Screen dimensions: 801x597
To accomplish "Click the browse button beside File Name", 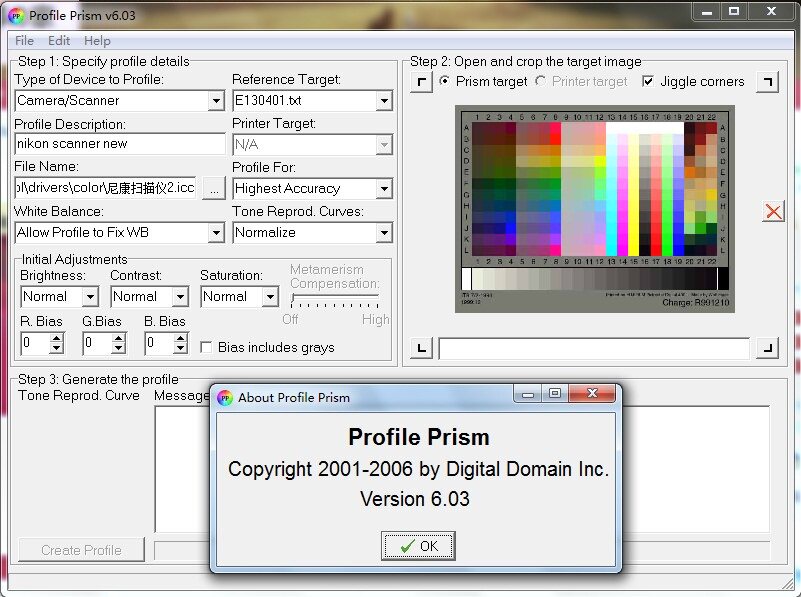I will [x=214, y=188].
